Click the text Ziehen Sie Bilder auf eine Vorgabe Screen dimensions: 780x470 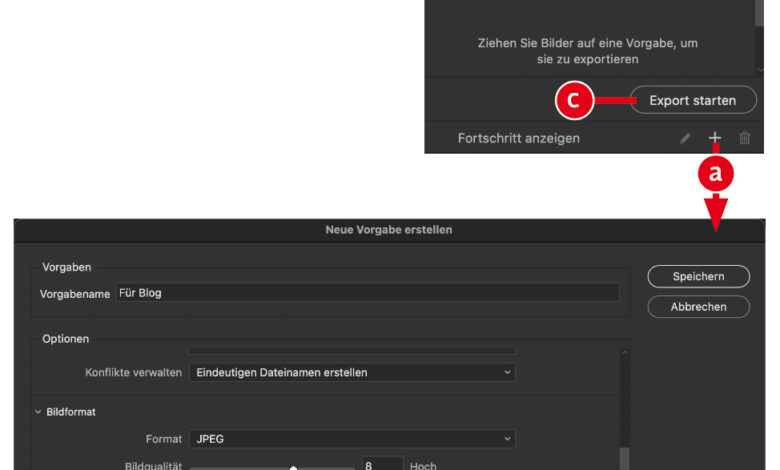587,51
